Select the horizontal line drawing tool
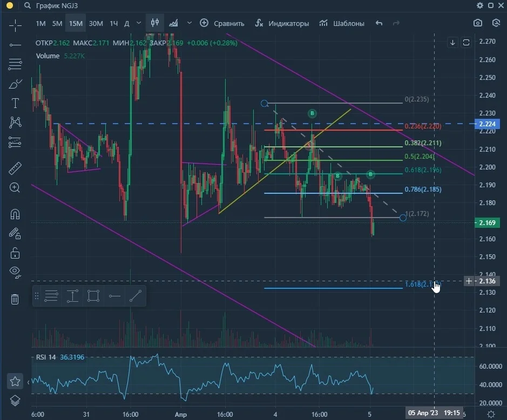This screenshot has height=420, width=507. [x=15, y=45]
